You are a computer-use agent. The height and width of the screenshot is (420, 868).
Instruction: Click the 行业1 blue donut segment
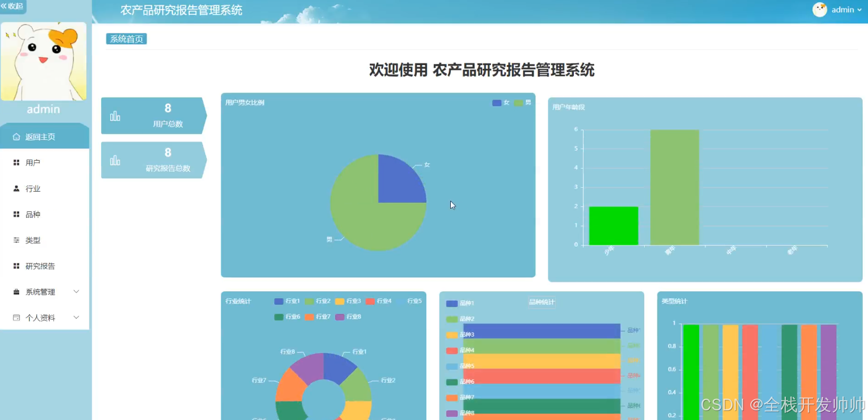pos(337,366)
